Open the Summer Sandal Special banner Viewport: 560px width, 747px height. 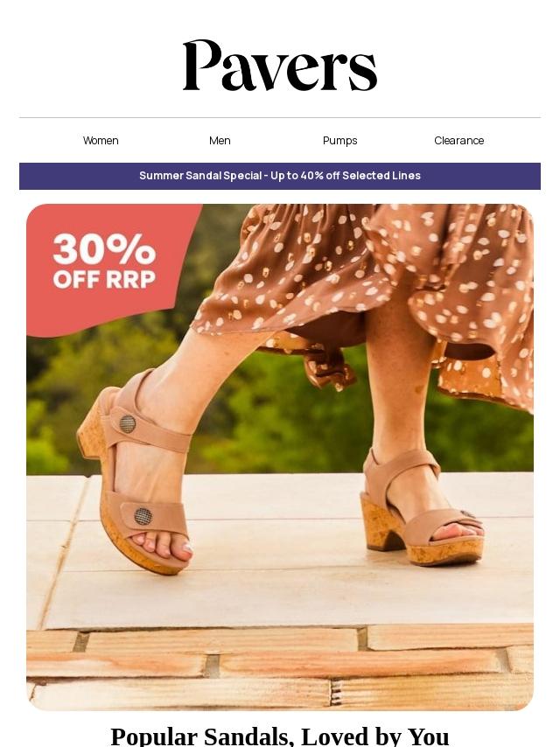coord(280,176)
